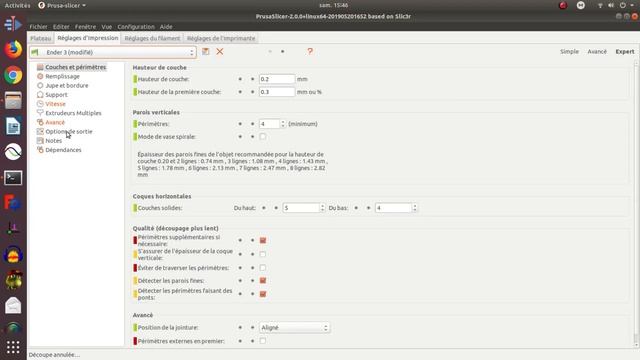Open the Editer menu
The width and height of the screenshot is (640, 360).
[61, 27]
